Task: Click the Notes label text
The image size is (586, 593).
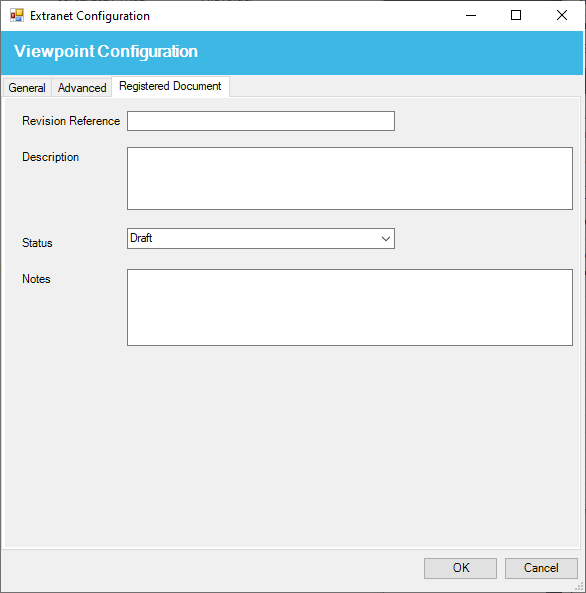Action: [x=36, y=279]
